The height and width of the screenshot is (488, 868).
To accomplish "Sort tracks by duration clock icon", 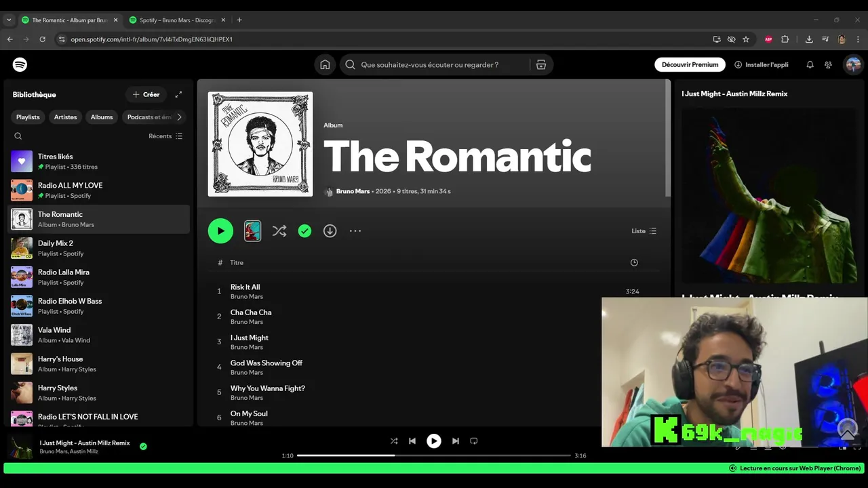I will pos(634,262).
